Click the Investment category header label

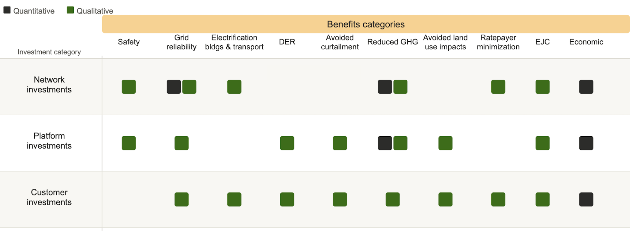click(x=49, y=52)
